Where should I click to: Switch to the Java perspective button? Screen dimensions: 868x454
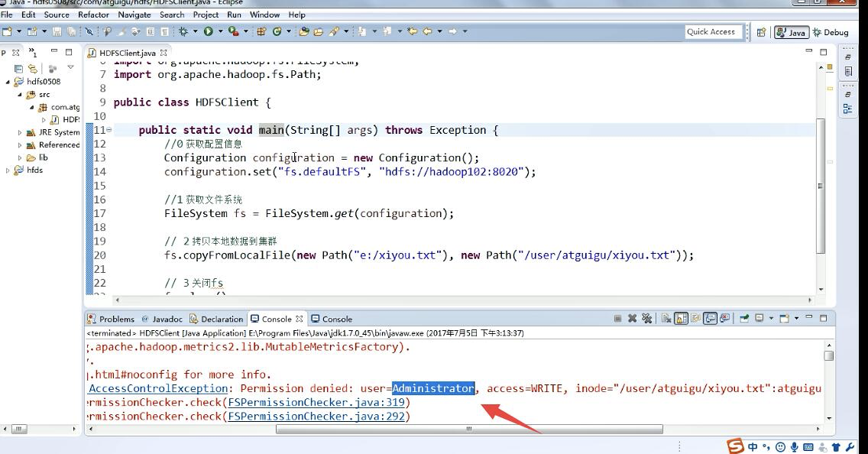point(791,33)
